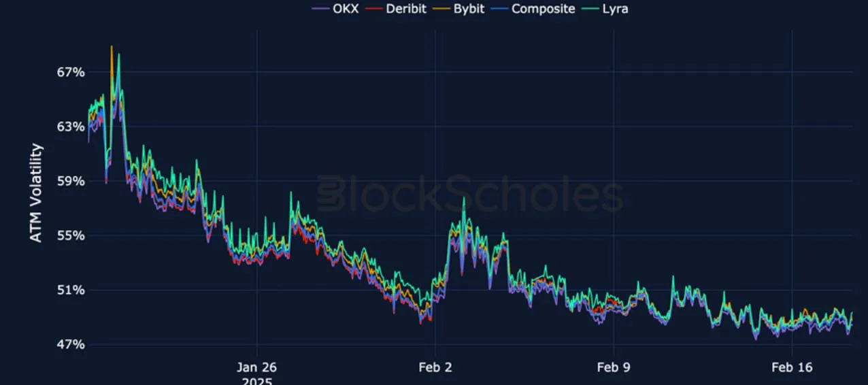Click the Feb 9 x-axis date label

coord(614,367)
